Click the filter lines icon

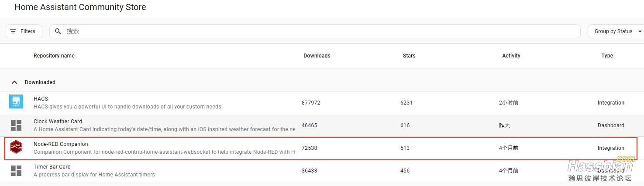[x=13, y=31]
